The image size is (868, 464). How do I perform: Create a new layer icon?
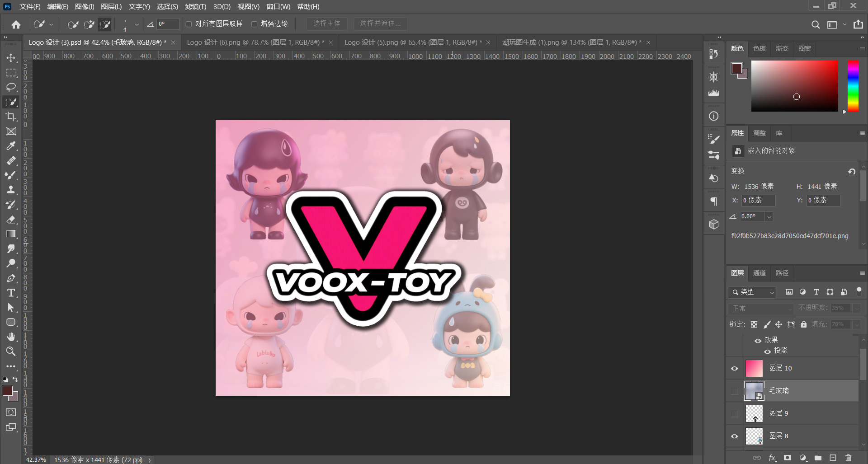[833, 458]
